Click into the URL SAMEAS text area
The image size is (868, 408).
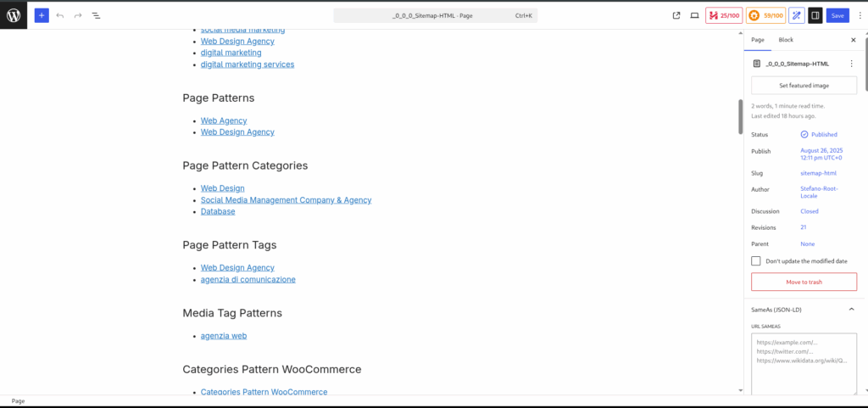point(804,364)
